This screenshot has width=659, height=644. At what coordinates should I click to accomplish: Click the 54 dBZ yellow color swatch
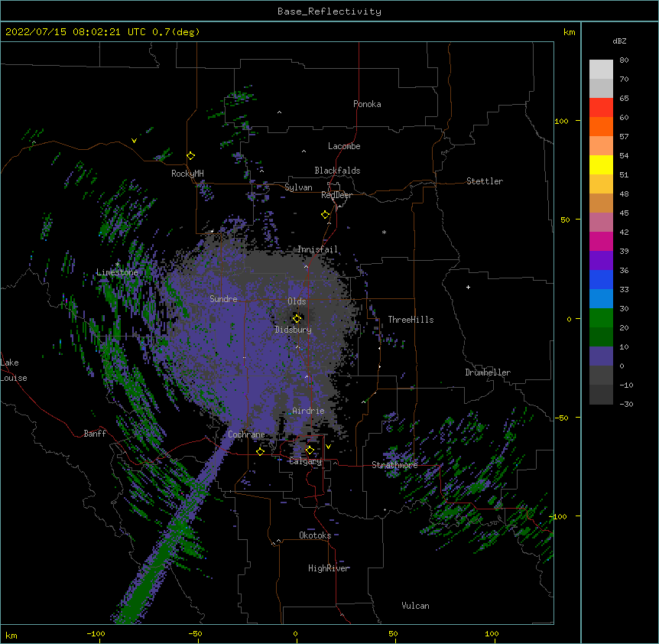[601, 164]
